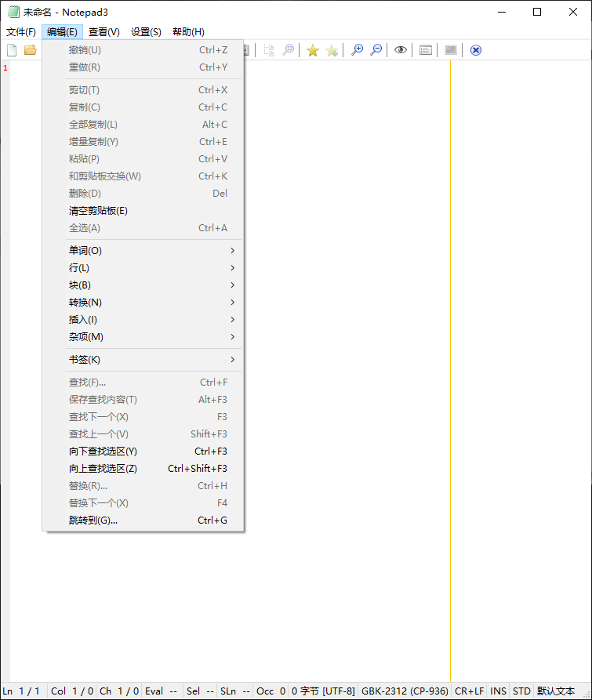592x700 pixels.
Task: Open the 帮助(H) menu
Action: click(188, 32)
